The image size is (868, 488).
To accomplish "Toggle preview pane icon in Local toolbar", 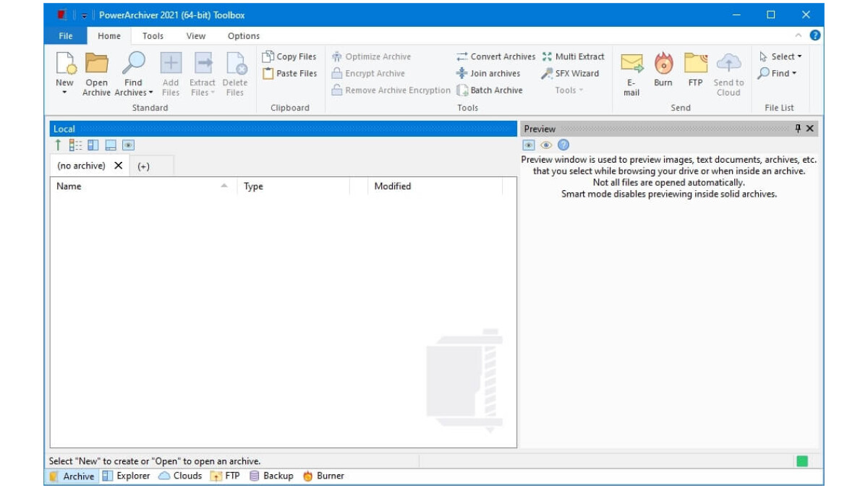I will (x=128, y=145).
